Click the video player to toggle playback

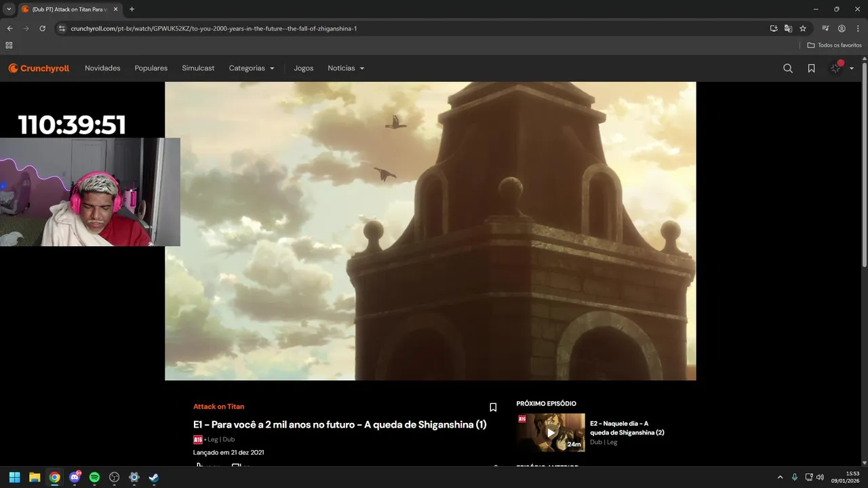430,230
